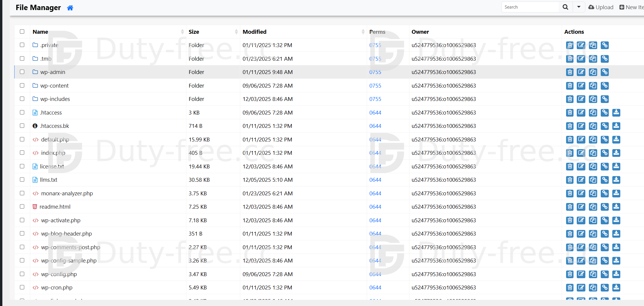Sort files using the Modified column arrows
The height and width of the screenshot is (306, 644).
pos(363,32)
